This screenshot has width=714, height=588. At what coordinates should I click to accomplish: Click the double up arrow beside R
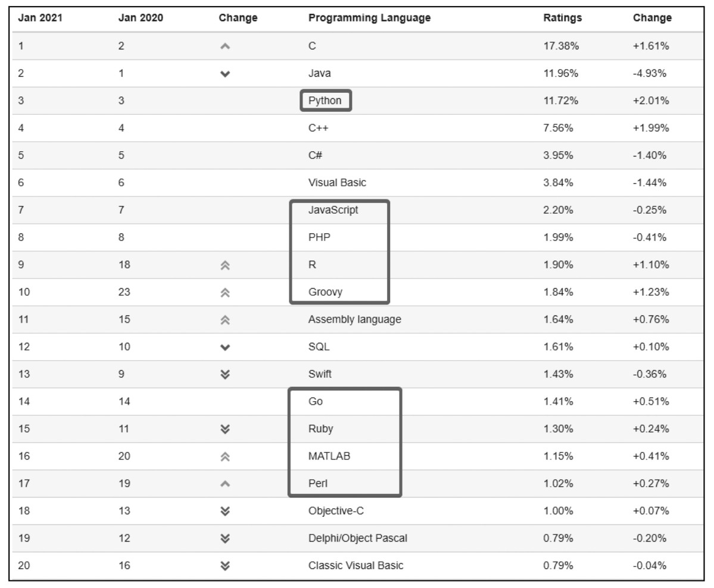tap(224, 265)
